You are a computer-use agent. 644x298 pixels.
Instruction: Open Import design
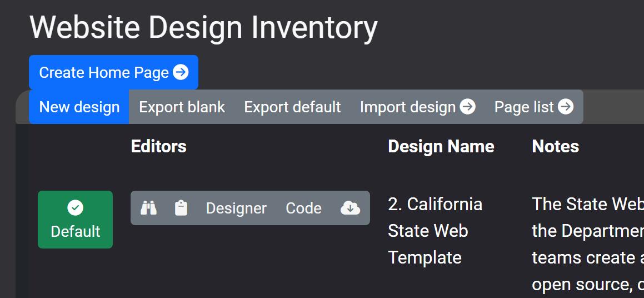(x=408, y=107)
